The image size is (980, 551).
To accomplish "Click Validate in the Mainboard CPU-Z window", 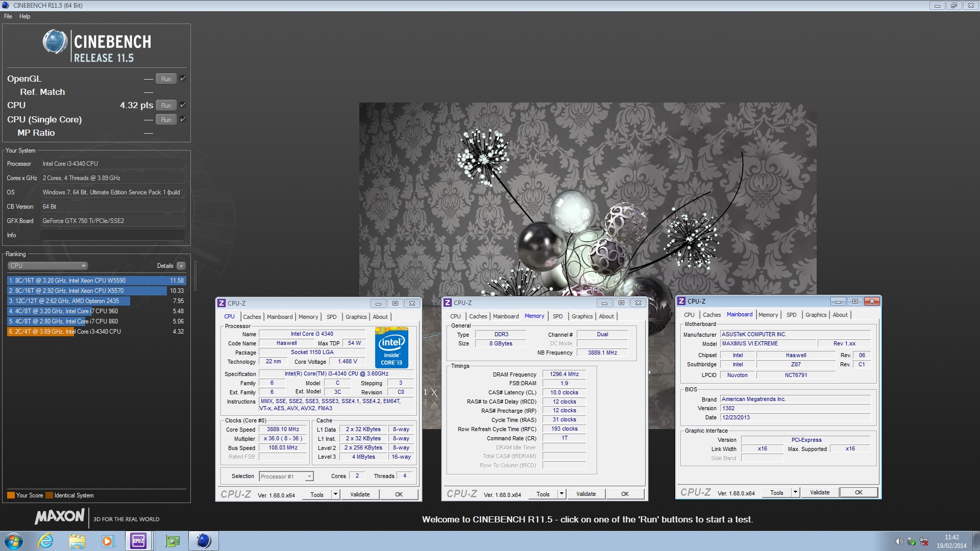I will click(x=820, y=492).
